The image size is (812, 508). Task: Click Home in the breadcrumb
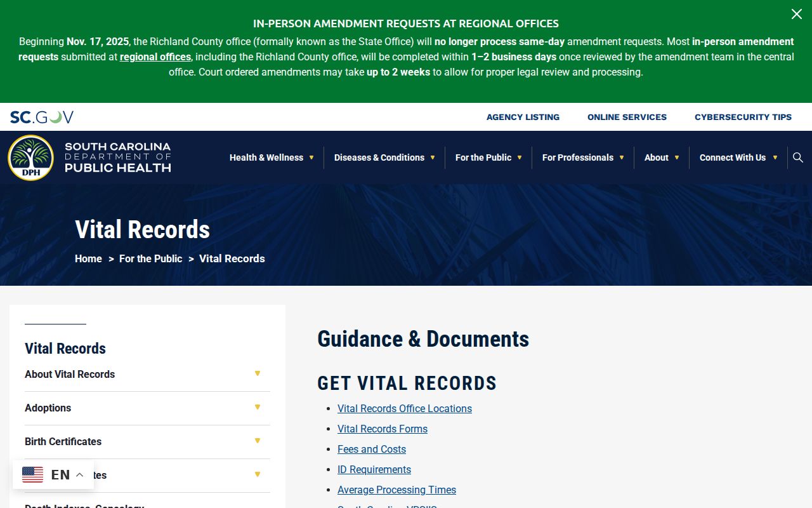(88, 258)
